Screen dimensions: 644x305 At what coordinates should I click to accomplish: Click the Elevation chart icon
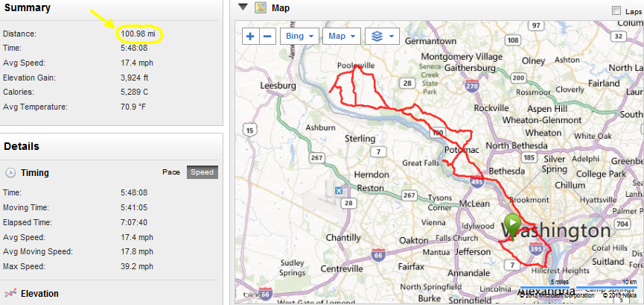[10, 294]
